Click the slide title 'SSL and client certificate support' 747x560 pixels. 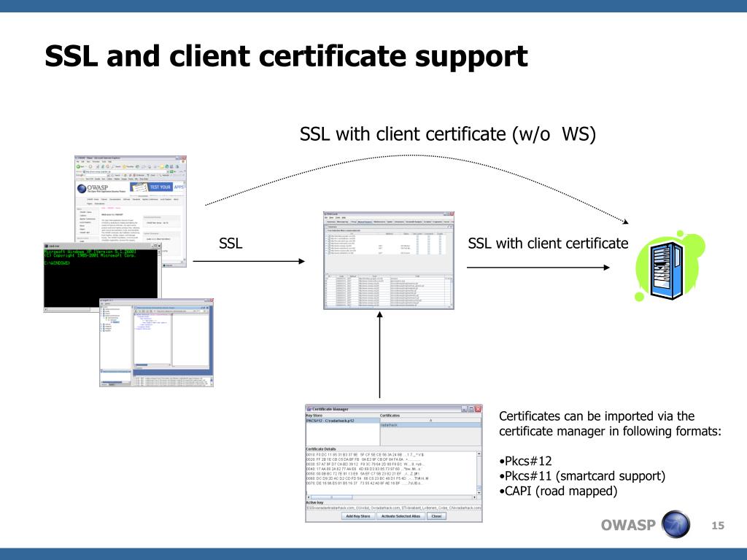click(x=286, y=56)
